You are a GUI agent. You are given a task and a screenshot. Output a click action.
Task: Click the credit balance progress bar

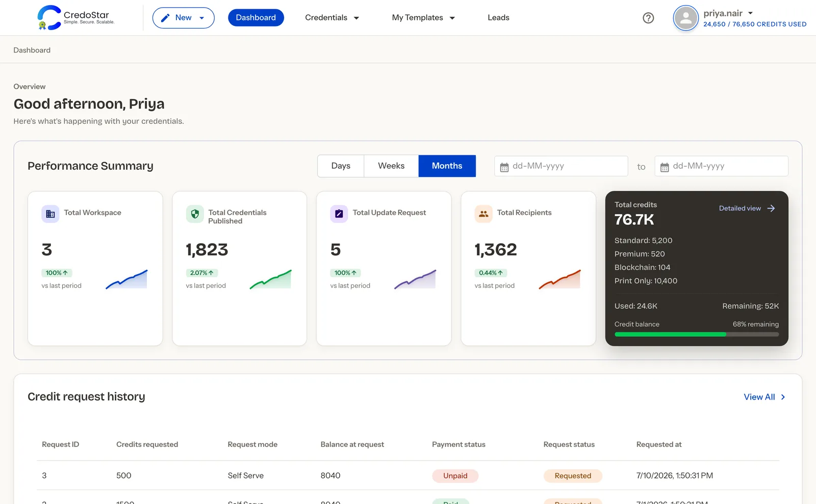697,334
